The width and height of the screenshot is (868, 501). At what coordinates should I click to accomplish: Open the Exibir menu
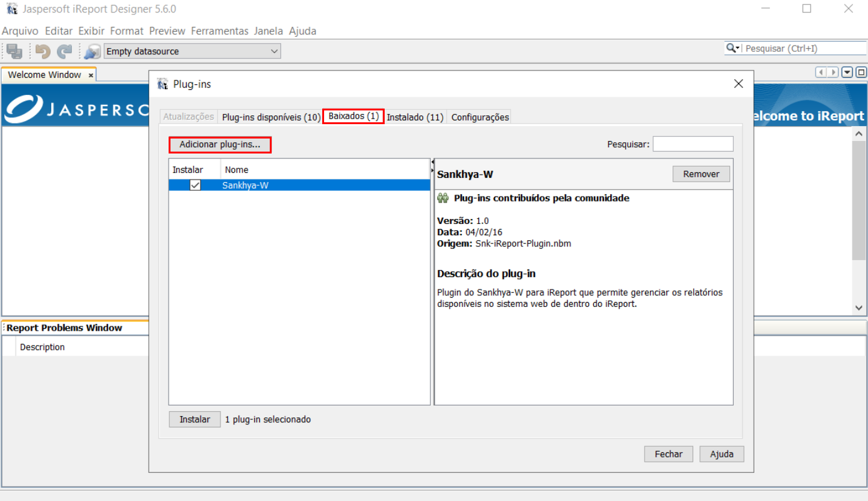[x=91, y=31]
